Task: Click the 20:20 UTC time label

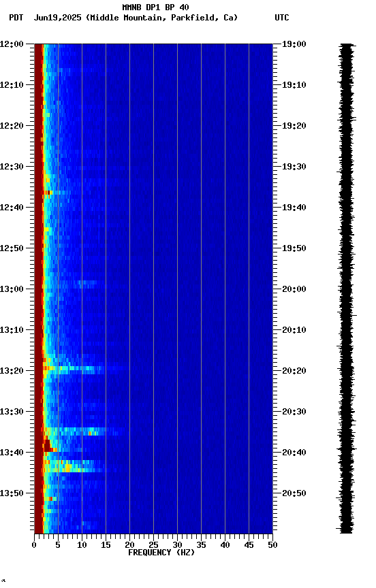Action: click(x=294, y=371)
